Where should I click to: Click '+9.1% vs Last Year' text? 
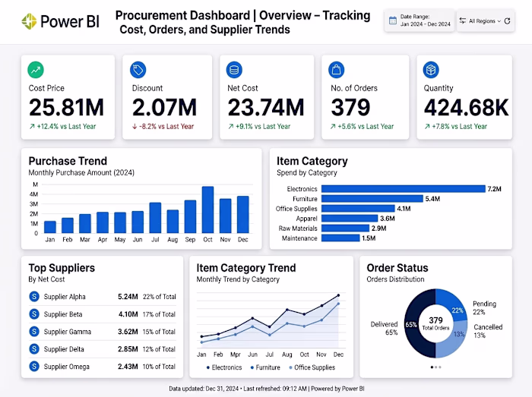[263, 126]
